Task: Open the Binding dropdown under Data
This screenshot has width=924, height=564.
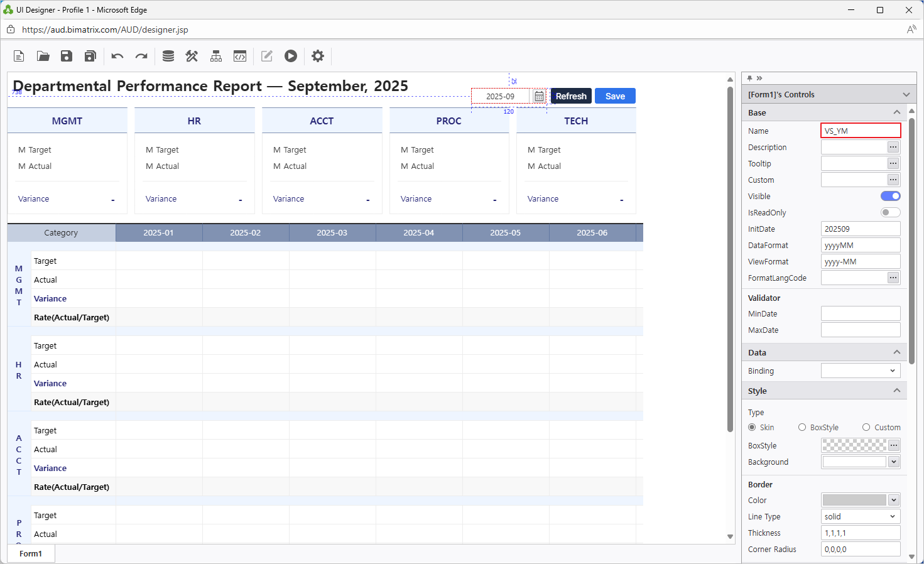Action: [x=892, y=371]
